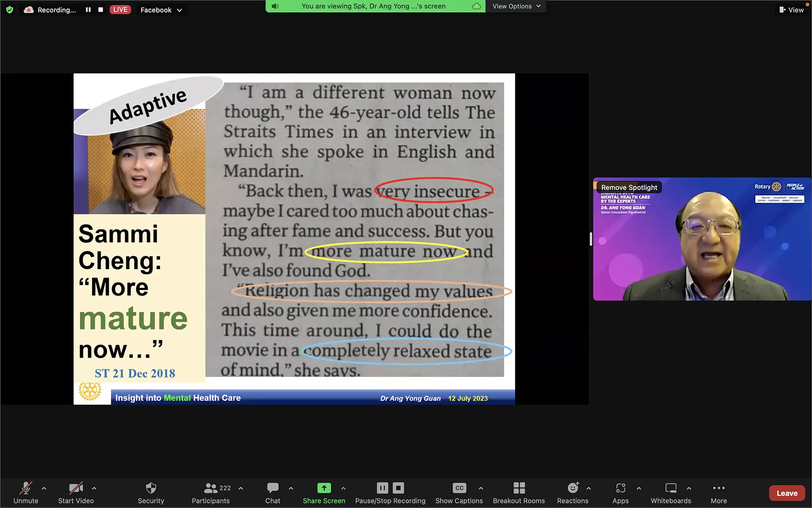812x508 pixels.
Task: Expand audio settings arrow beside Unmute
Action: [x=44, y=488]
